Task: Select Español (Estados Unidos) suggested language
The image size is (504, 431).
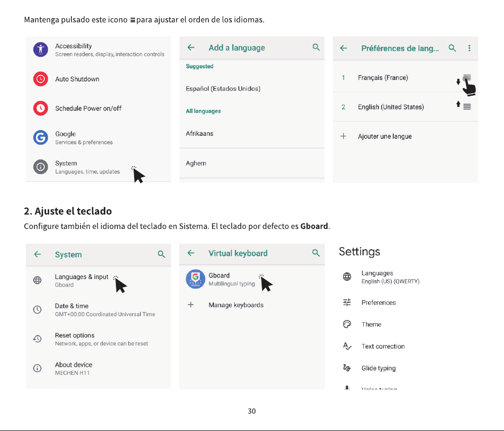Action: click(252, 89)
